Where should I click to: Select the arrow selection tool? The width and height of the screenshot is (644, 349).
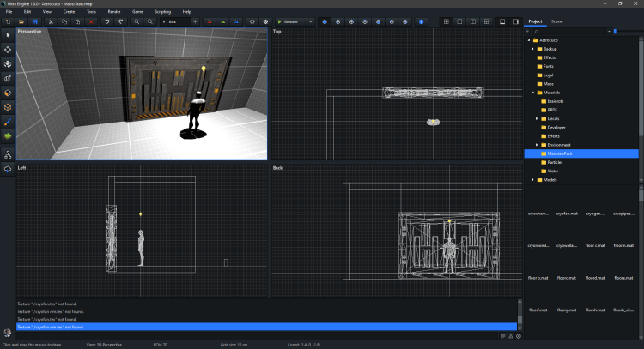point(8,35)
